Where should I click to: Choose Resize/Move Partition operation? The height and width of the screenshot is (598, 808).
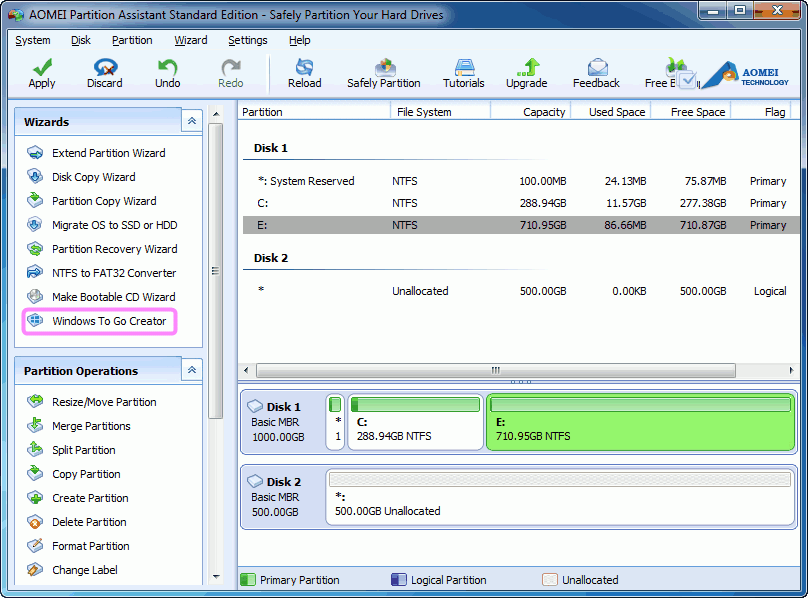(x=92, y=402)
